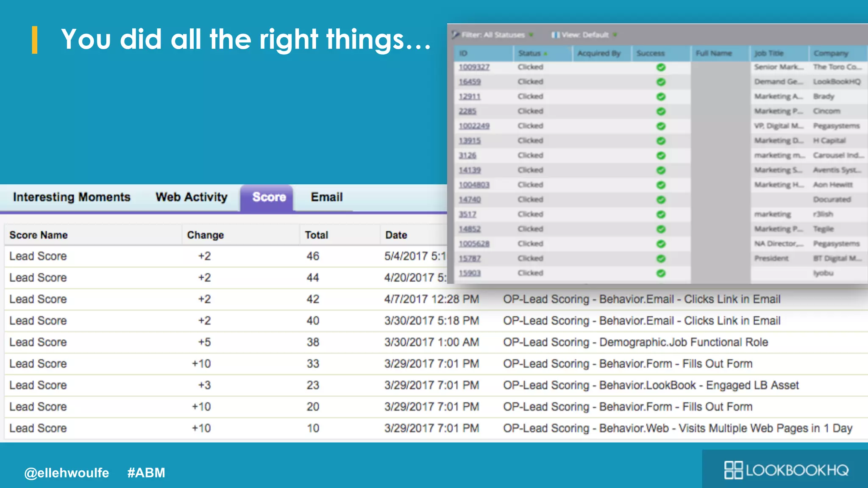Click green success check for ID 1009327
868x488 pixels.
coord(661,67)
